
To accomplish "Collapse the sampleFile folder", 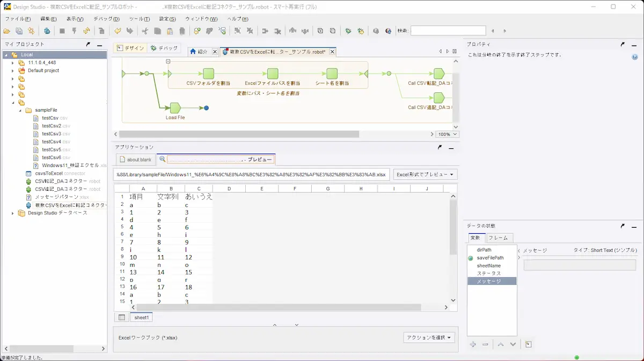I will [20, 110].
